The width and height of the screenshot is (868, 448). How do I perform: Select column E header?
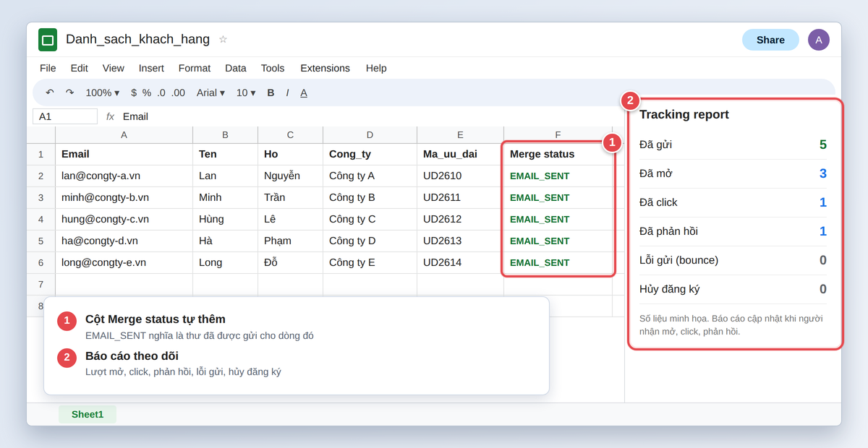click(461, 134)
